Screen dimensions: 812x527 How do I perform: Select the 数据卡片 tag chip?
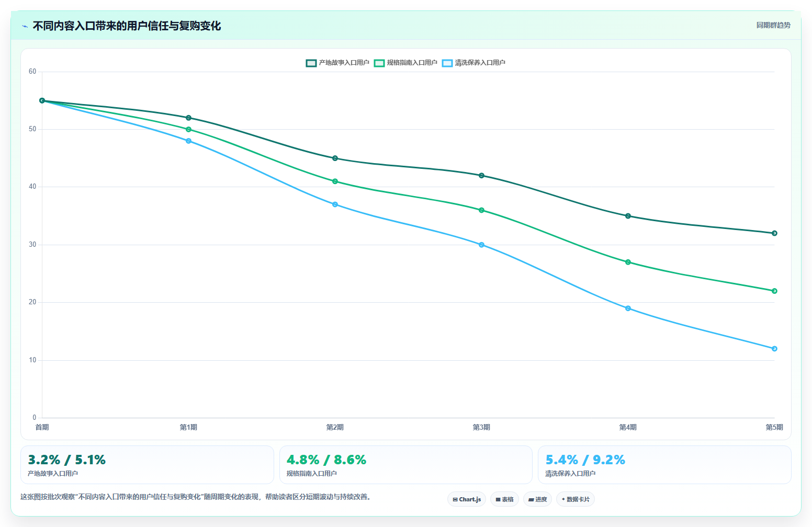click(x=576, y=499)
